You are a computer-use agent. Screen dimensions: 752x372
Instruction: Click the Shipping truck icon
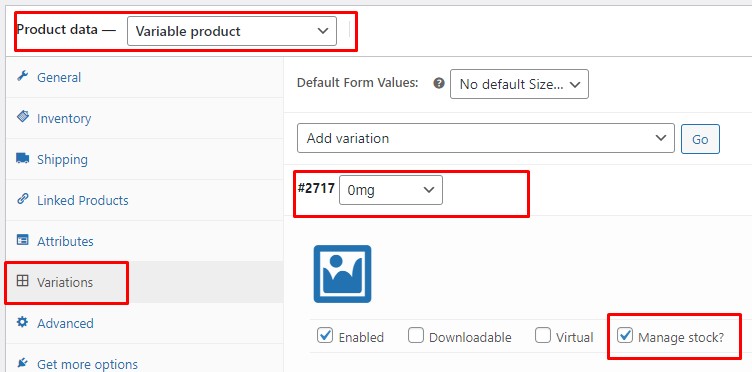(x=23, y=158)
